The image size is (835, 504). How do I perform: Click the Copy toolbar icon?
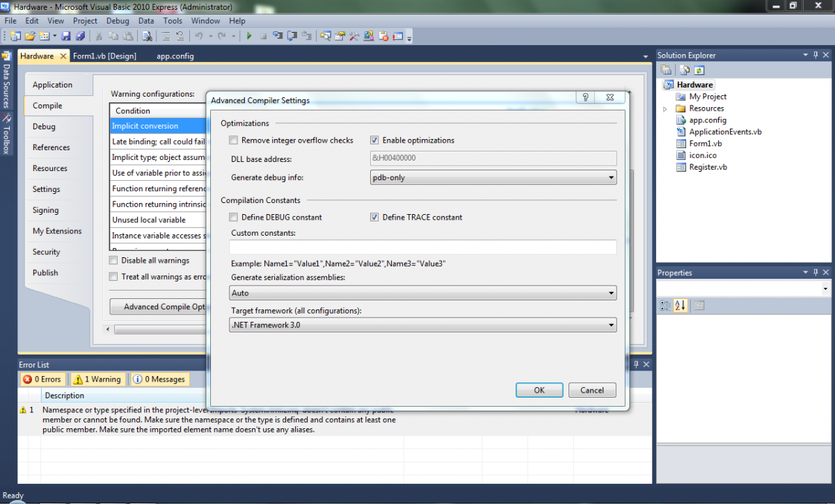coord(113,35)
